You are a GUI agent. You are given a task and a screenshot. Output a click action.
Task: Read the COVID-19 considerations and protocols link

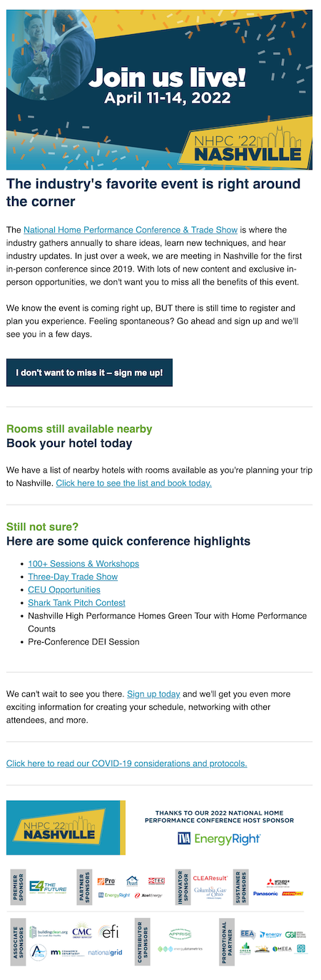click(x=127, y=763)
